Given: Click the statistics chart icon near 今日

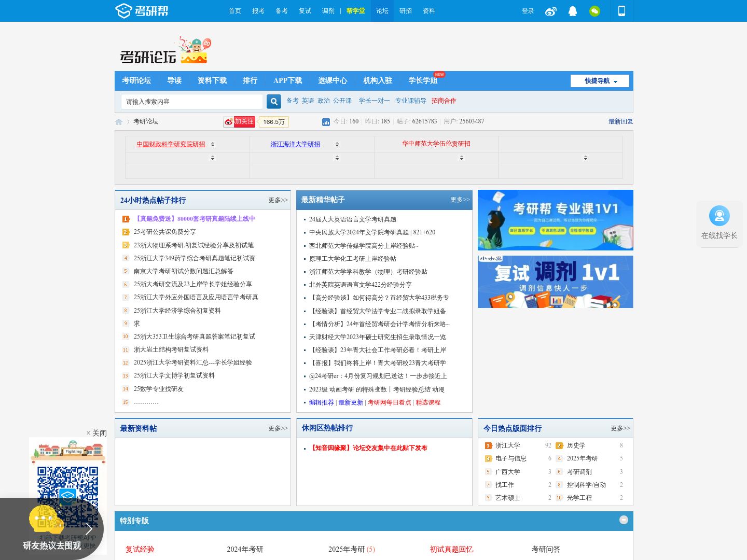Looking at the screenshot, I should [x=326, y=122].
